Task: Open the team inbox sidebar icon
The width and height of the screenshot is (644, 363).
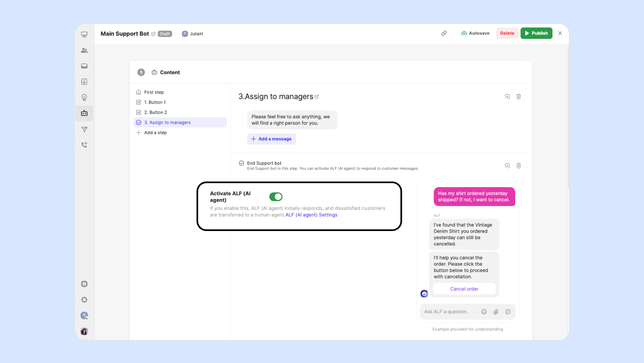Action: pos(84,66)
